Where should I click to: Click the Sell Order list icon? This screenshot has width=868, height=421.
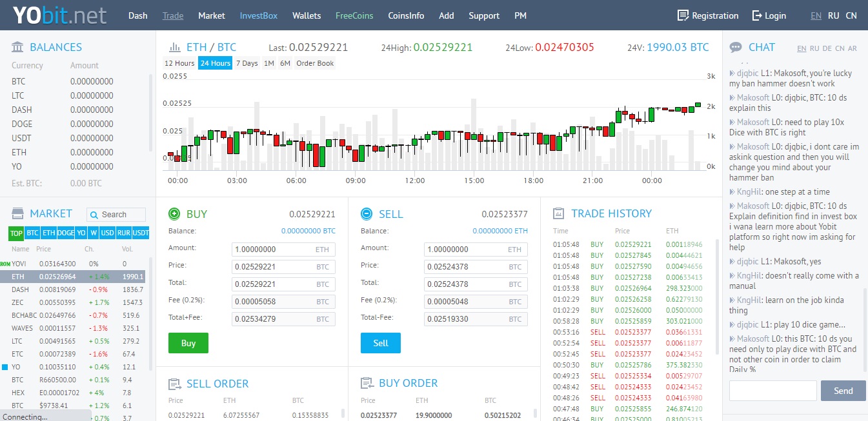coord(174,384)
